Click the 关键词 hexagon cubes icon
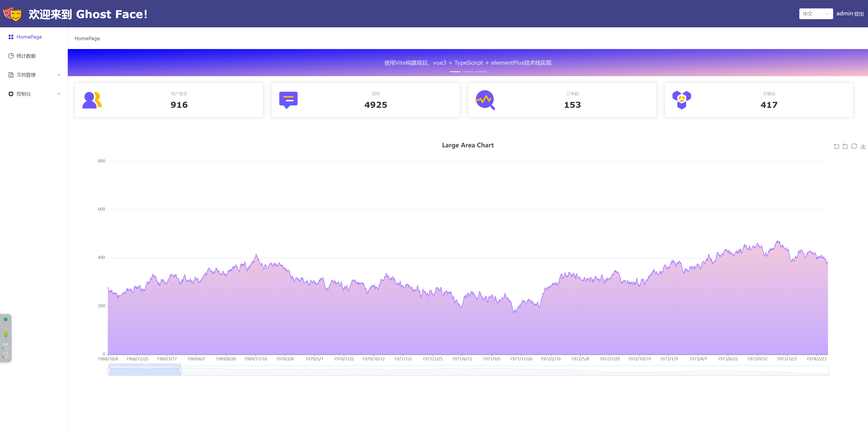 (682, 100)
